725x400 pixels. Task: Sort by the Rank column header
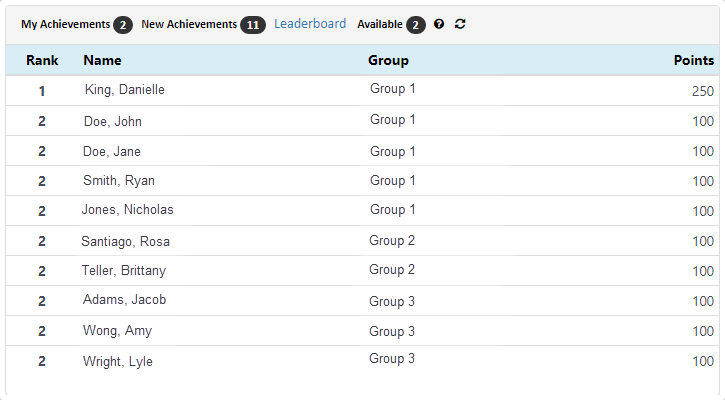click(42, 60)
